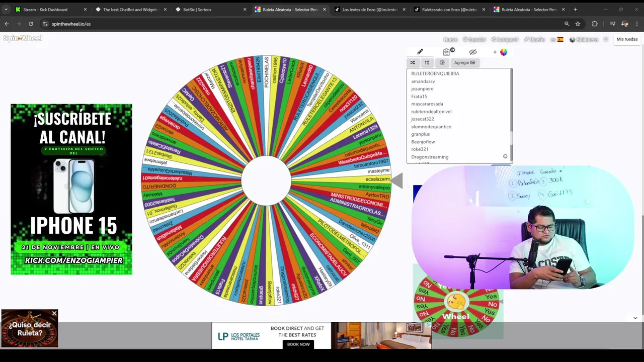Open Biblioteca library
The width and height of the screenshot is (644, 362).
point(584,39)
